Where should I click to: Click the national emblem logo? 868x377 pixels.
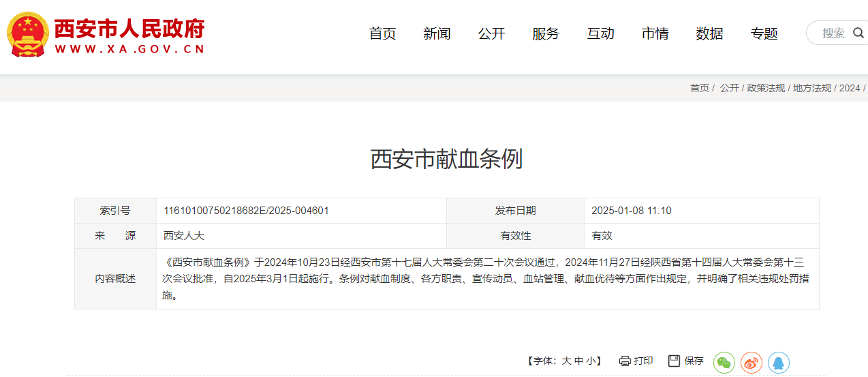27,34
